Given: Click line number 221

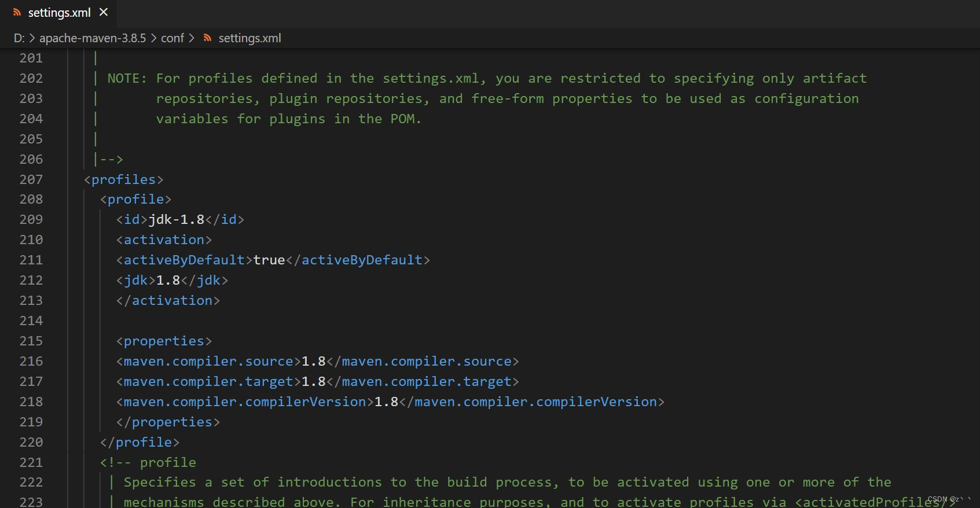Looking at the screenshot, I should [x=31, y=462].
